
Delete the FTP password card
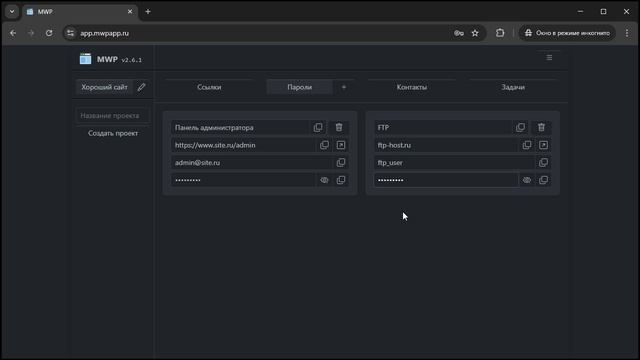pos(541,127)
